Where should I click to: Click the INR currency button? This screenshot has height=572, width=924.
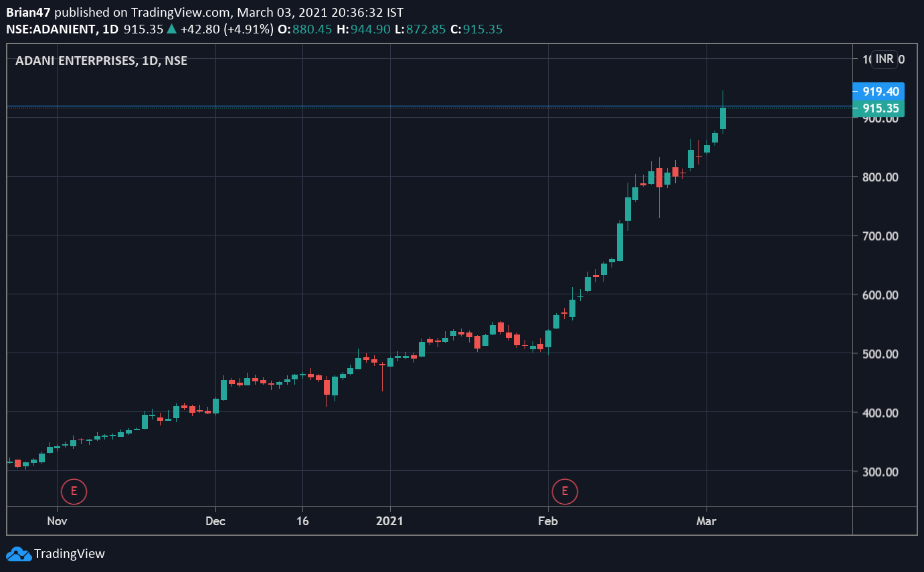pyautogui.click(x=884, y=59)
